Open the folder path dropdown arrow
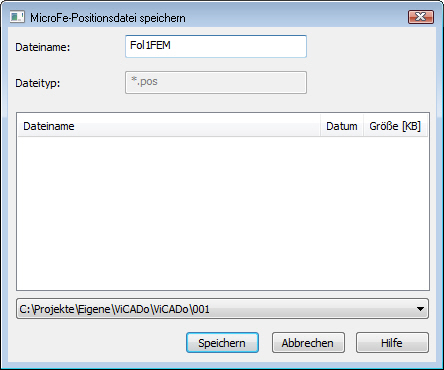The image size is (444, 370). click(x=420, y=309)
